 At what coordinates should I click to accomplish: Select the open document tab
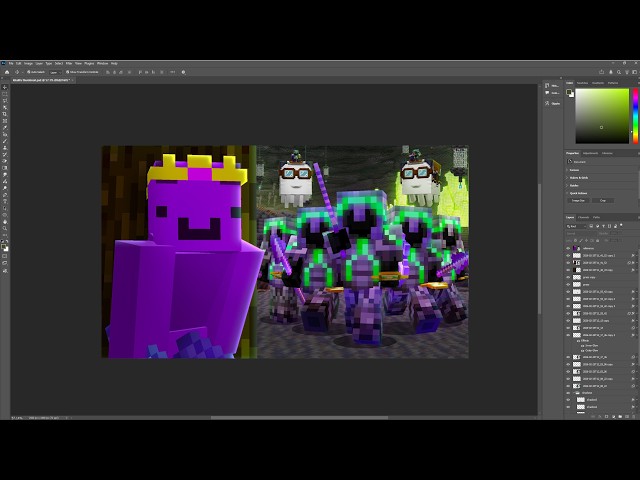(x=42, y=80)
